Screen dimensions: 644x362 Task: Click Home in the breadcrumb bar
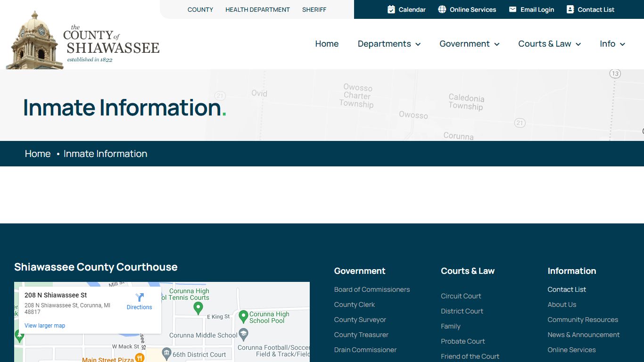(38, 154)
